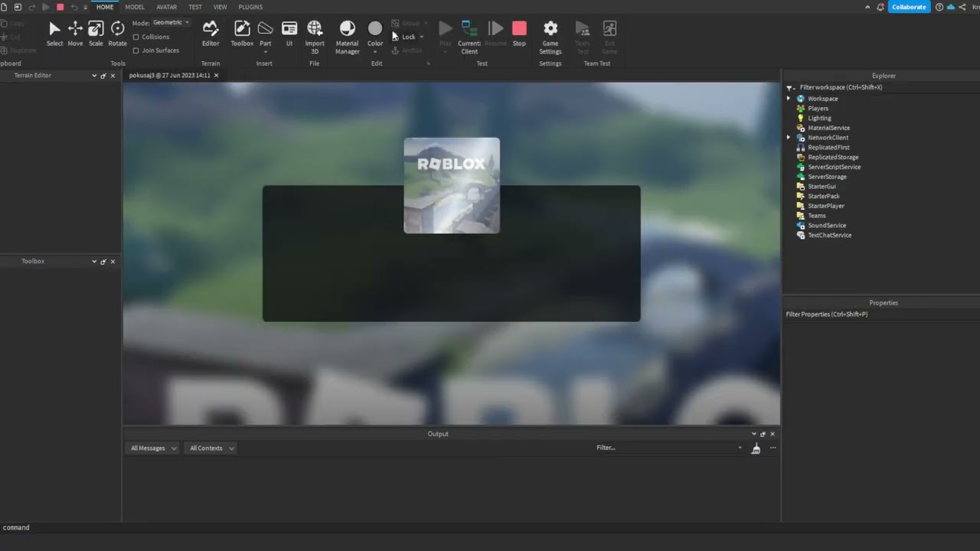Image resolution: width=980 pixels, height=551 pixels.
Task: Select the Workspace icon in Explorer
Action: coord(801,99)
